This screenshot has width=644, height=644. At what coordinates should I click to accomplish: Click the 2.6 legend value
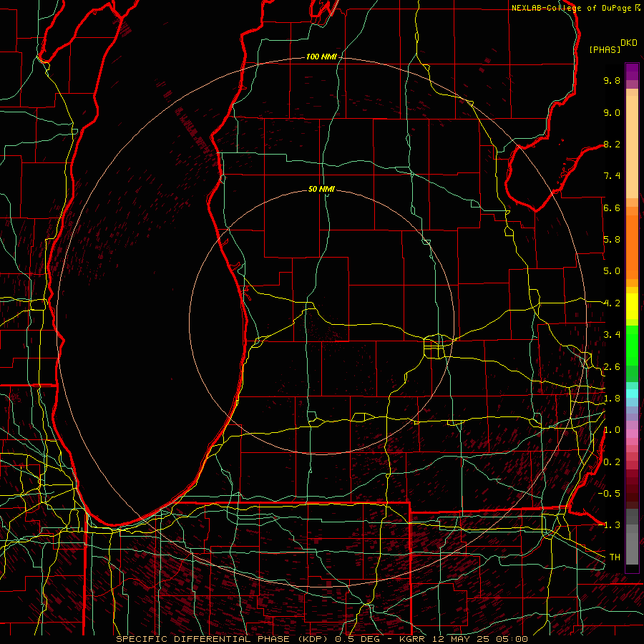click(612, 367)
